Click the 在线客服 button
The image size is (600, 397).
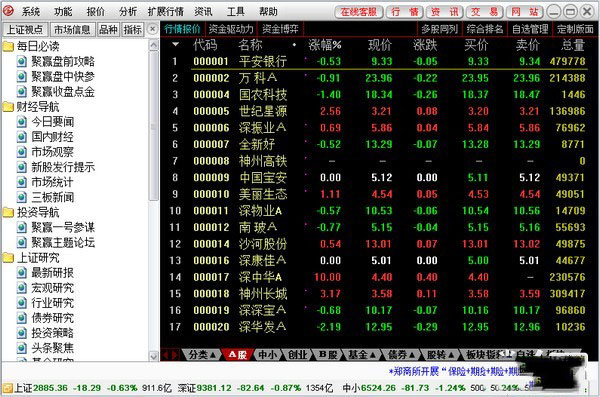point(359,12)
